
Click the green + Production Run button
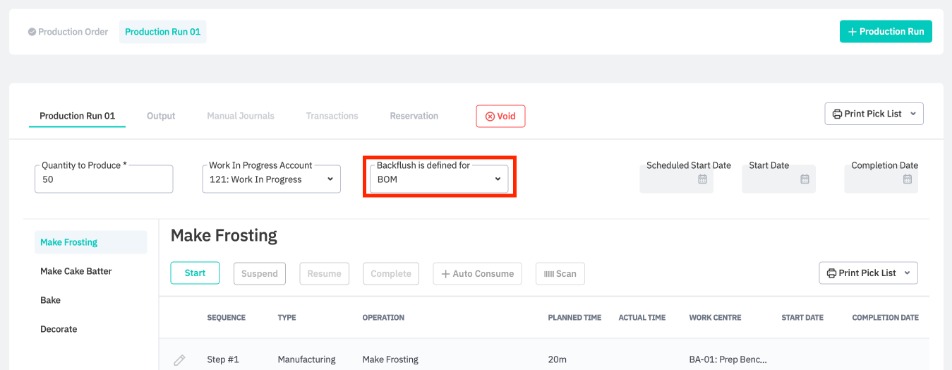pos(885,32)
